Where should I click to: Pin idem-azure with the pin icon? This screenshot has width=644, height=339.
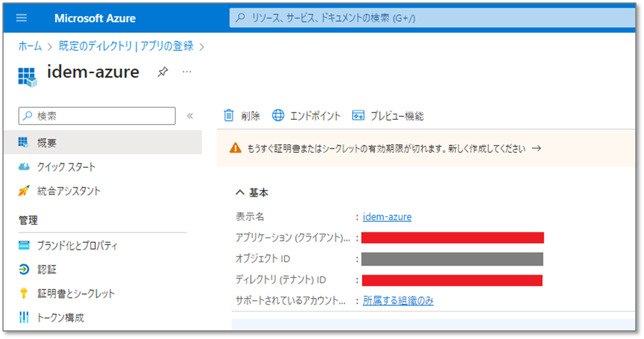pyautogui.click(x=162, y=72)
